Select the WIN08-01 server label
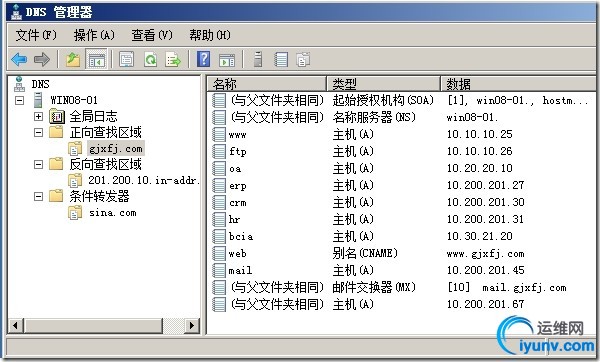This screenshot has width=600, height=362. [74, 100]
